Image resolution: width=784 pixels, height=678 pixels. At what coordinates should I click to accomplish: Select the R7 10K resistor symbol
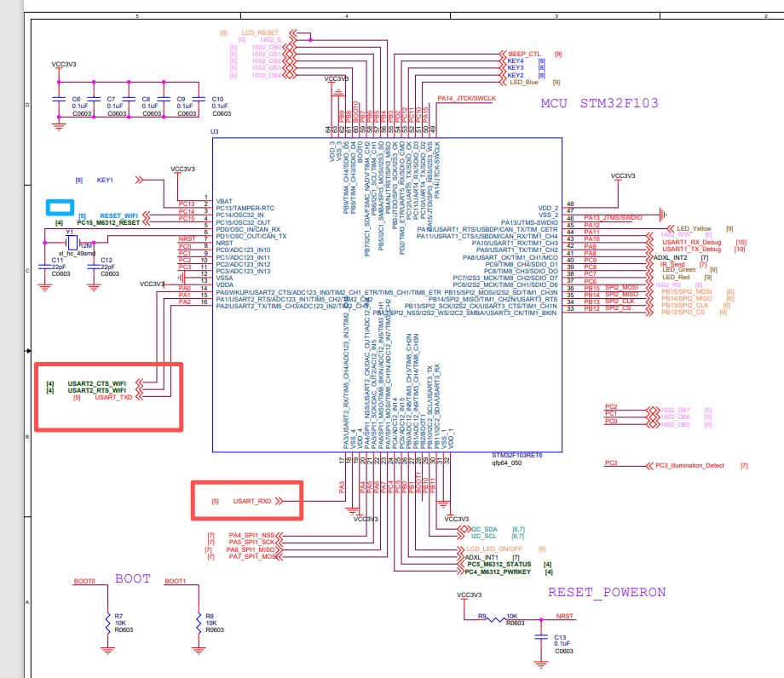click(107, 623)
